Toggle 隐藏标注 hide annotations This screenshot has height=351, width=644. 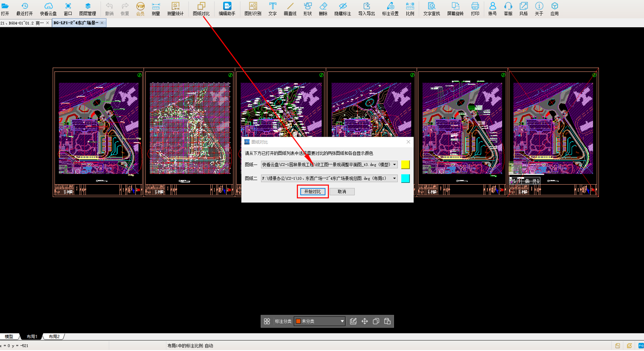(342, 9)
